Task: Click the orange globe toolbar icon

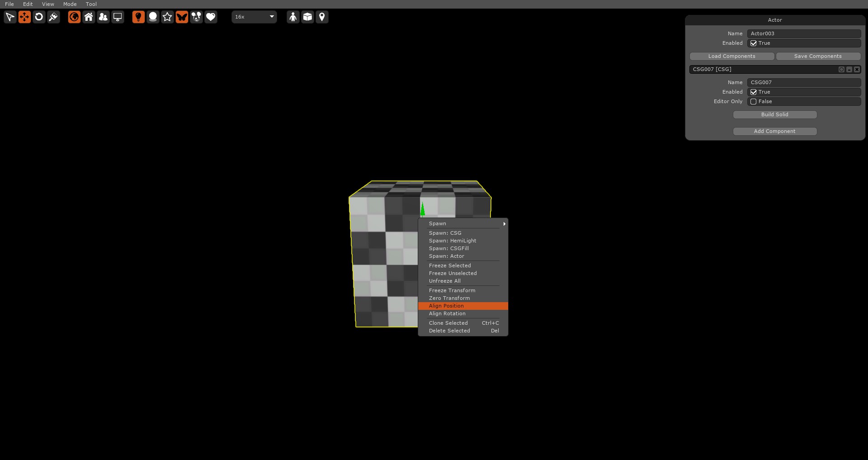Action: 74,17
